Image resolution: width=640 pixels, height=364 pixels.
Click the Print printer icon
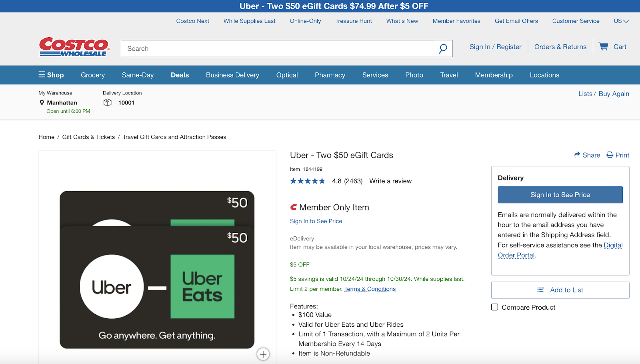[610, 155]
